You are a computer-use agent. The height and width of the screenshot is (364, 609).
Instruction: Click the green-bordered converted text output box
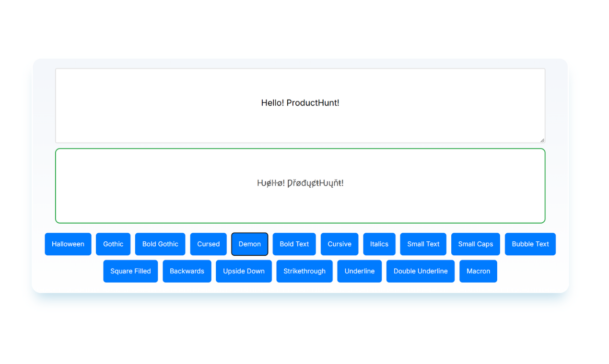click(x=300, y=186)
